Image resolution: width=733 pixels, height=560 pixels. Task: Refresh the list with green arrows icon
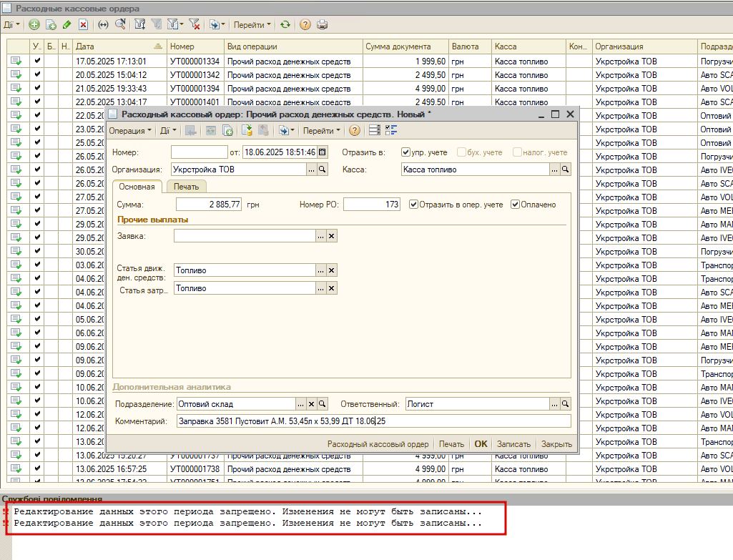[x=285, y=25]
